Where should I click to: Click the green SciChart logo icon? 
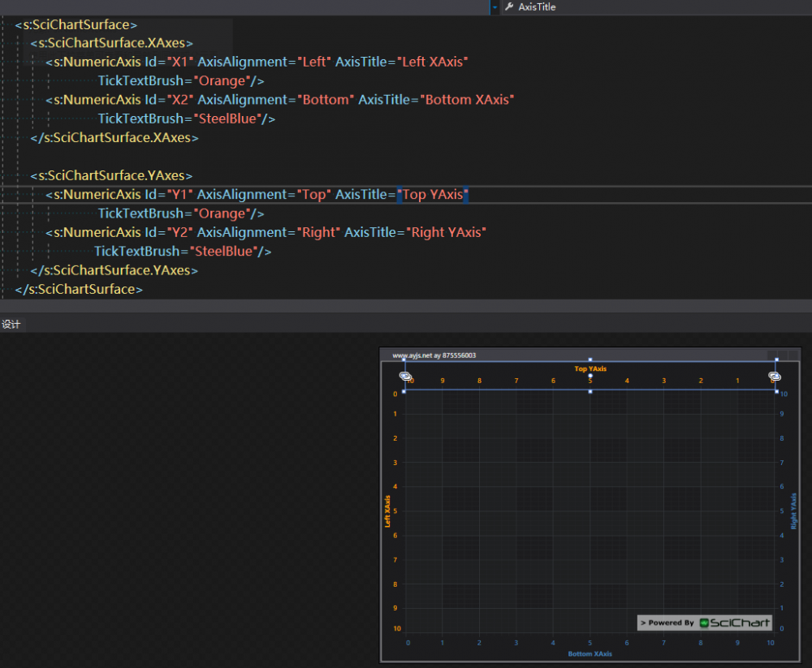click(x=705, y=623)
